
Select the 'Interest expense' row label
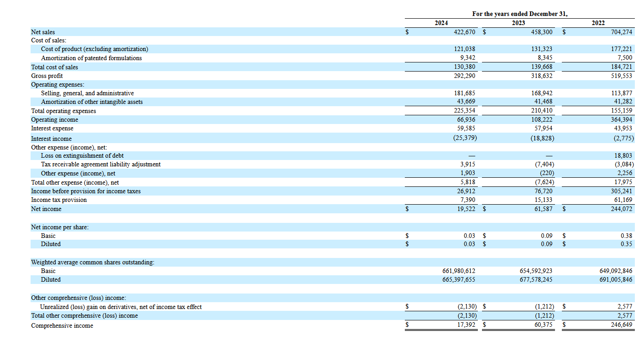(52, 128)
